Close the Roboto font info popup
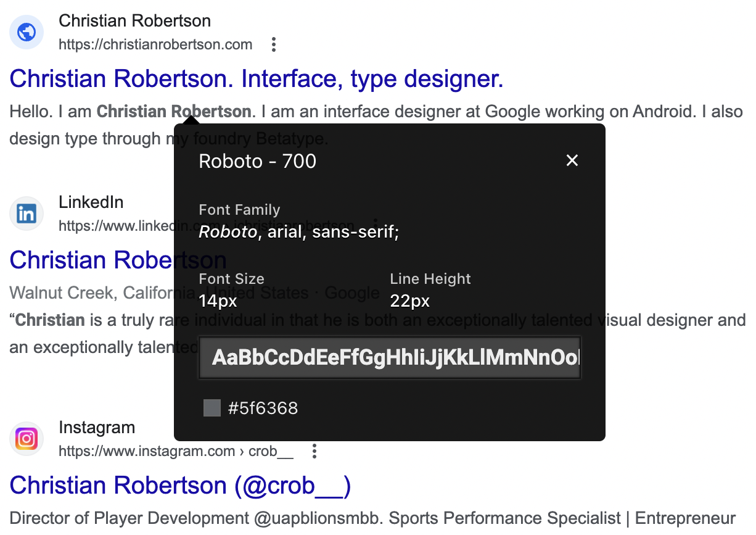The image size is (756, 535). (572, 160)
